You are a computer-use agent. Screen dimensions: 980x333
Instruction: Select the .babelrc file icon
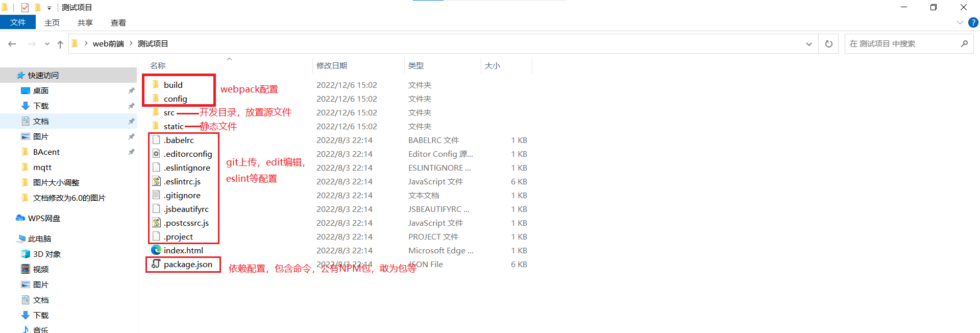tap(156, 139)
